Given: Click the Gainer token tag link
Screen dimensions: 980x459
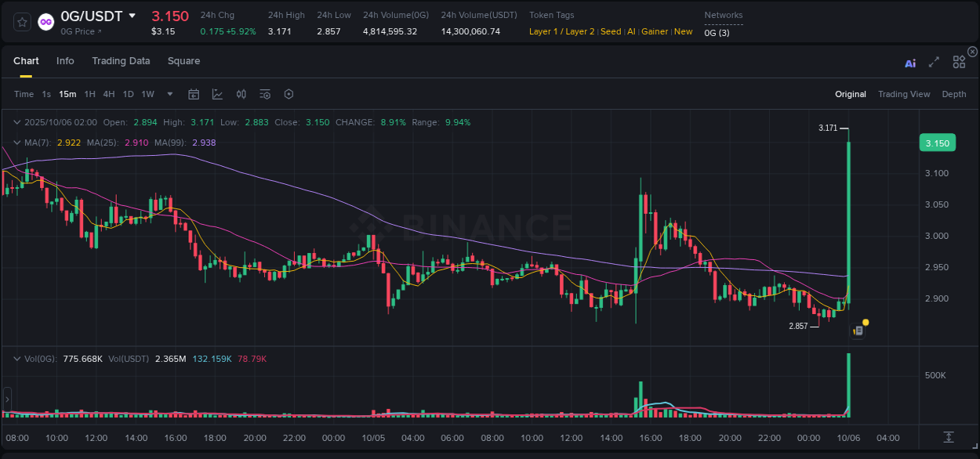Looking at the screenshot, I should (x=655, y=31).
